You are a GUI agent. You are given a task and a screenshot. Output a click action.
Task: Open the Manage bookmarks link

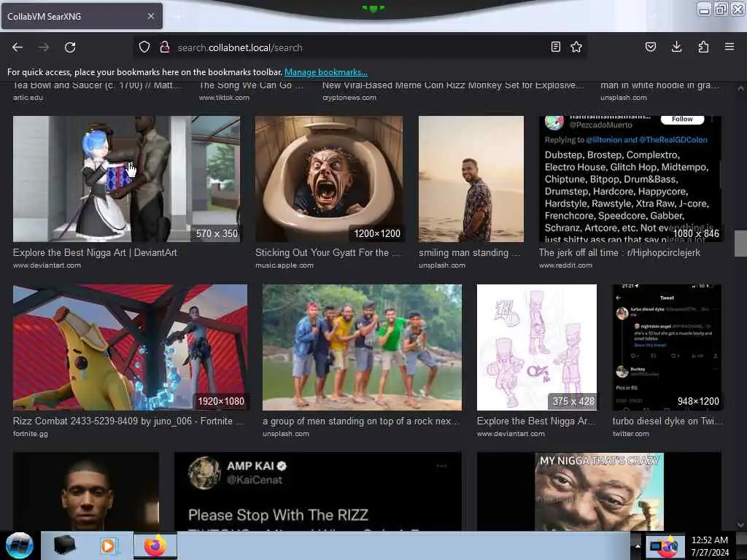coord(326,72)
